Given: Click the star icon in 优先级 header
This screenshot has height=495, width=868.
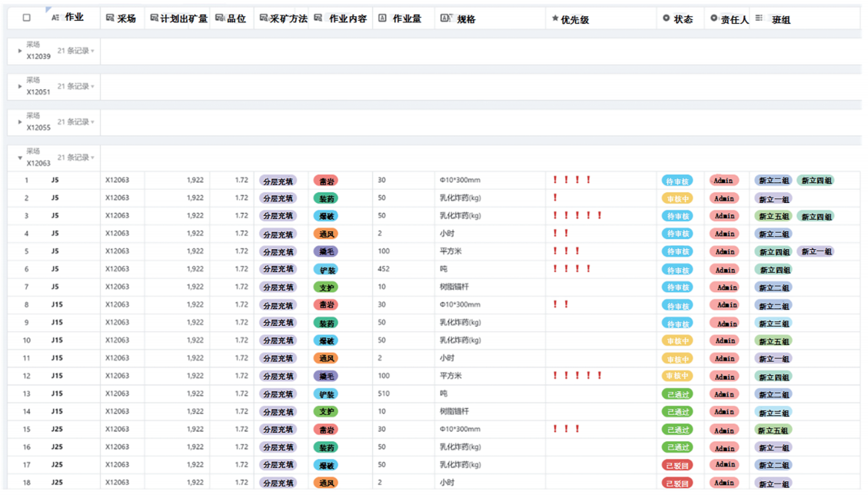Looking at the screenshot, I should pyautogui.click(x=555, y=18).
